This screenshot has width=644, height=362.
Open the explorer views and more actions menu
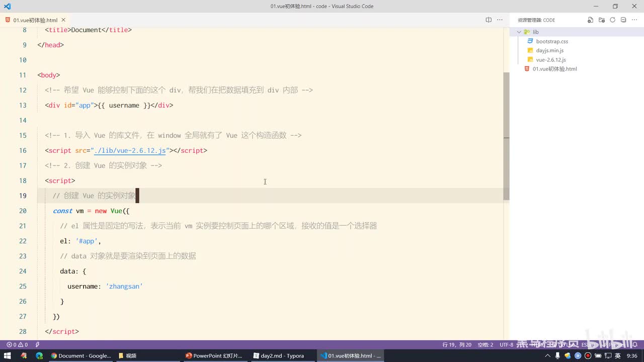click(634, 20)
